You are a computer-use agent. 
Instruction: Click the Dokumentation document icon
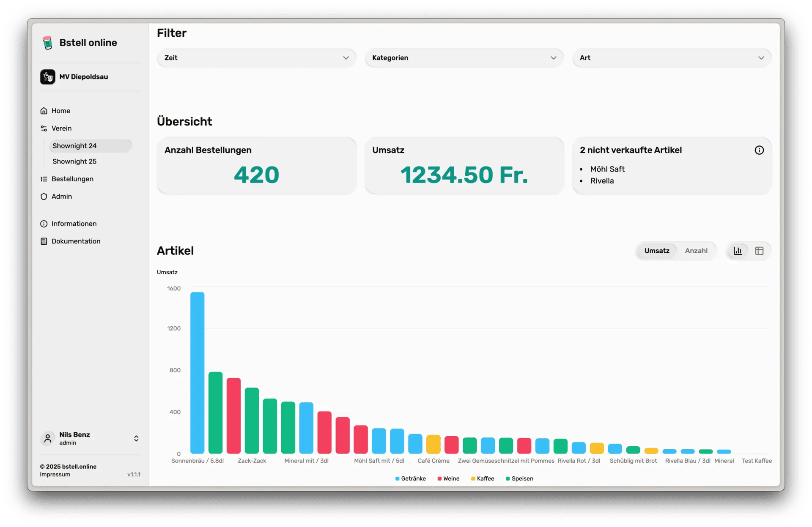point(44,241)
